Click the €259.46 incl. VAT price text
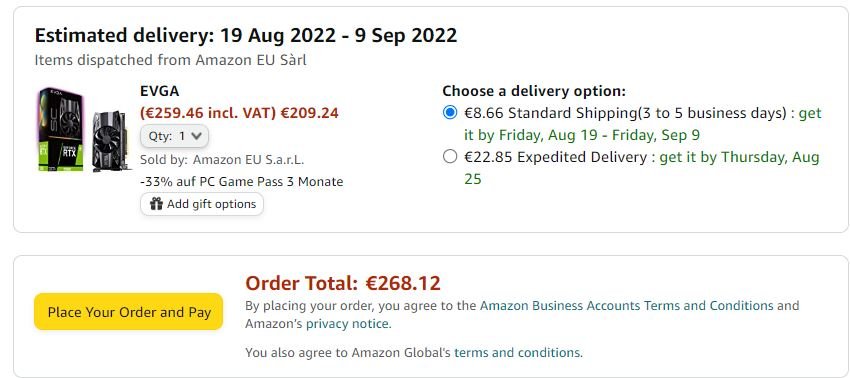 point(208,113)
